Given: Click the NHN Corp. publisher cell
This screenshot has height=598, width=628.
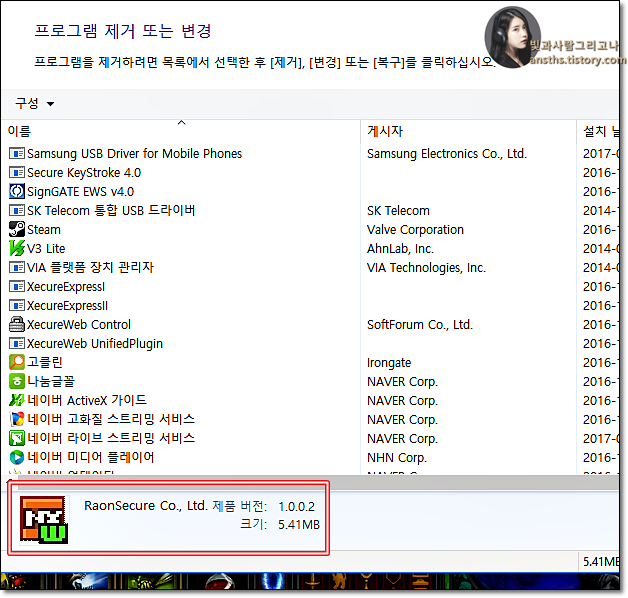Looking at the screenshot, I should 397,458.
